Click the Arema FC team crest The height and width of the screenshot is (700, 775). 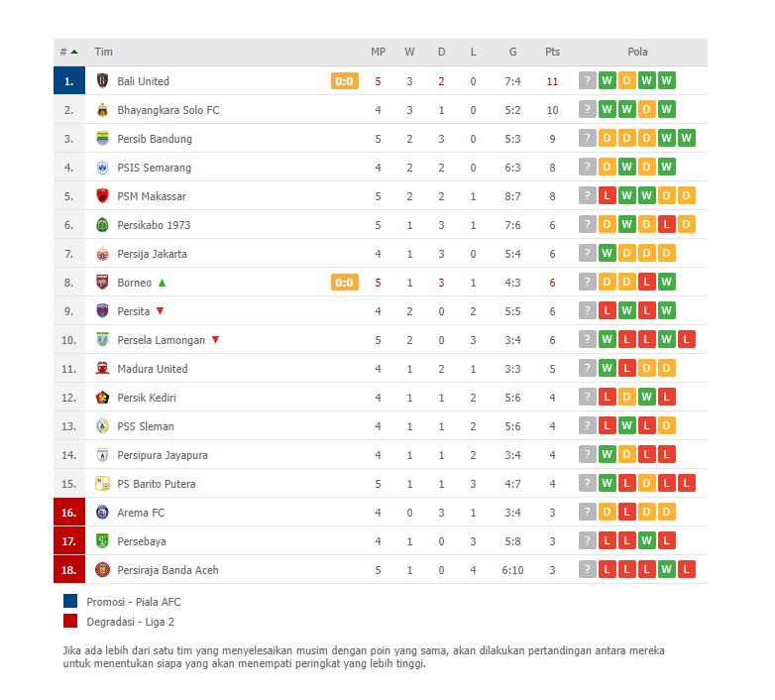(102, 513)
